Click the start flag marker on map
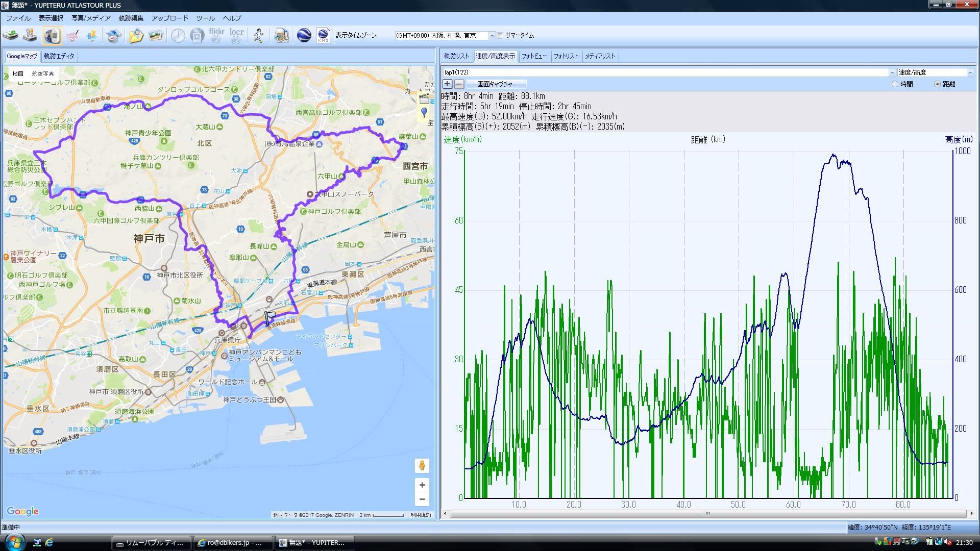Image resolution: width=980 pixels, height=551 pixels. pyautogui.click(x=269, y=318)
